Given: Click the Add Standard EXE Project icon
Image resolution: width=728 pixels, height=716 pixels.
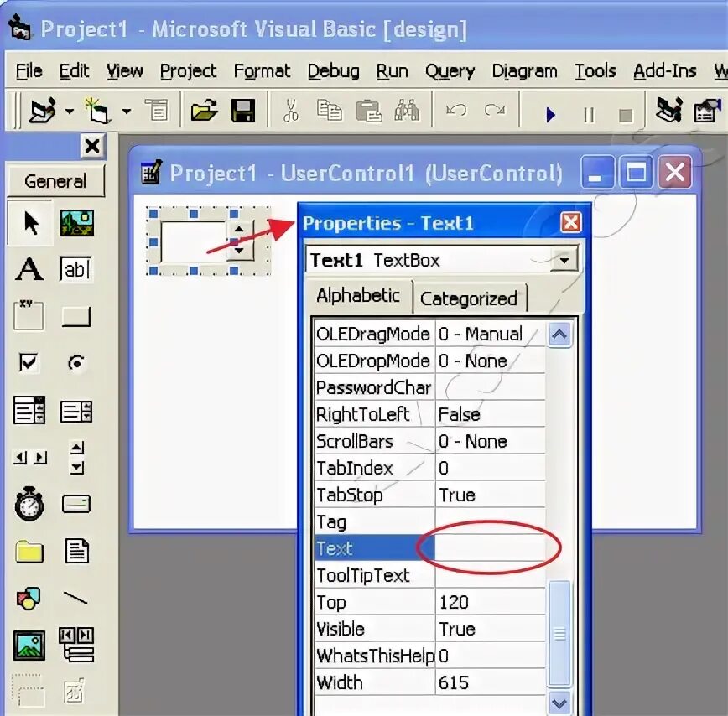Looking at the screenshot, I should tap(42, 111).
